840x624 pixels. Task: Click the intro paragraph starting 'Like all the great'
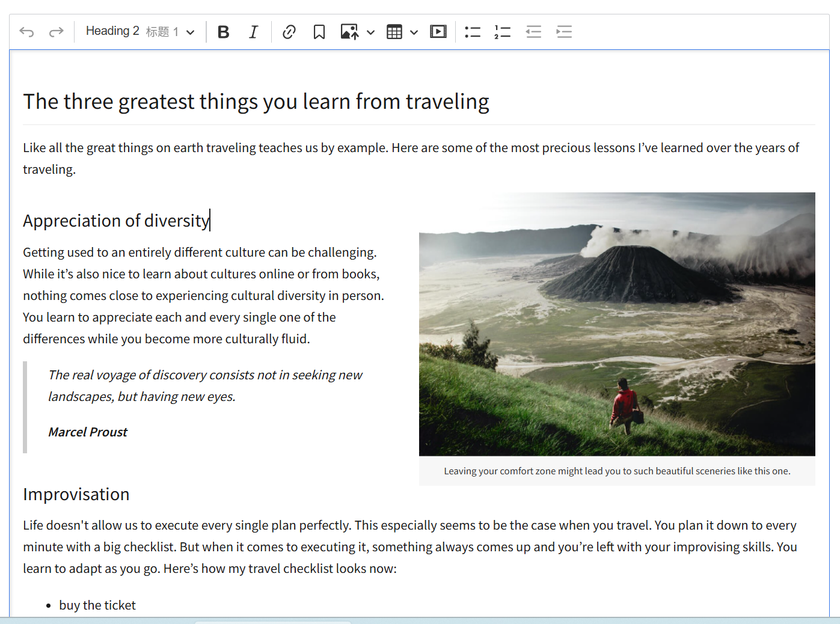411,159
